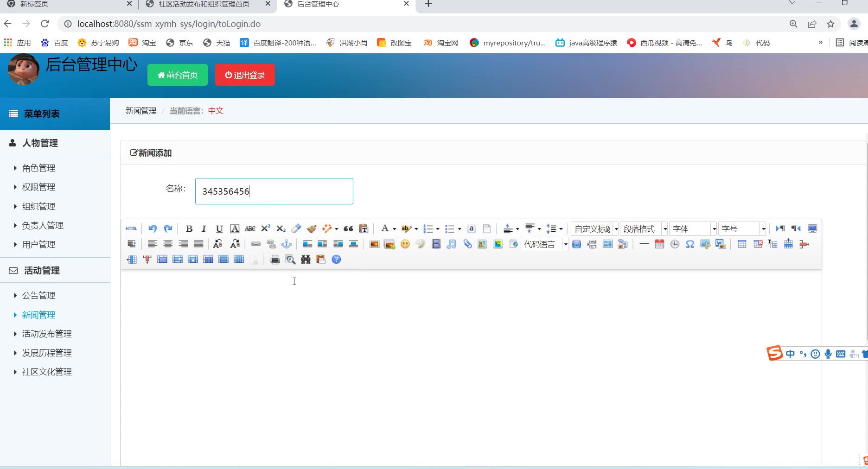The image size is (868, 469).
Task: Expand line spacing dropdown arrow
Action: pos(561,229)
